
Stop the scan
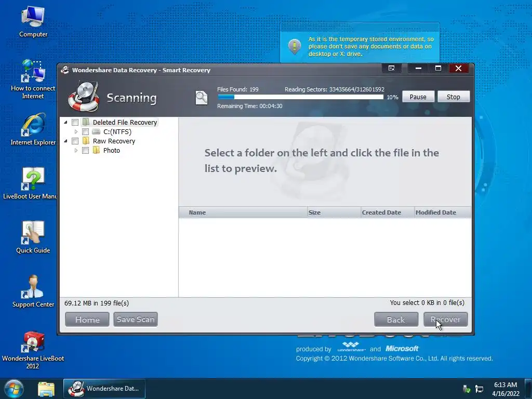click(x=453, y=97)
